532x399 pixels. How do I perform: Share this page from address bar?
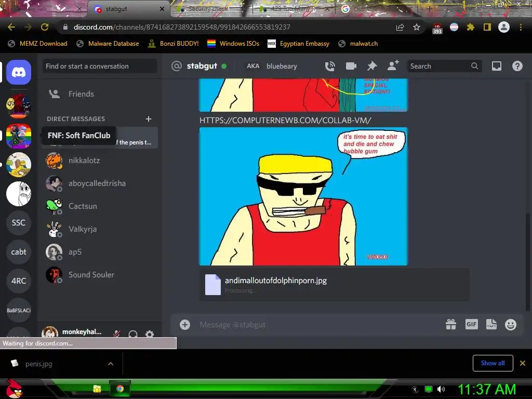click(x=400, y=27)
